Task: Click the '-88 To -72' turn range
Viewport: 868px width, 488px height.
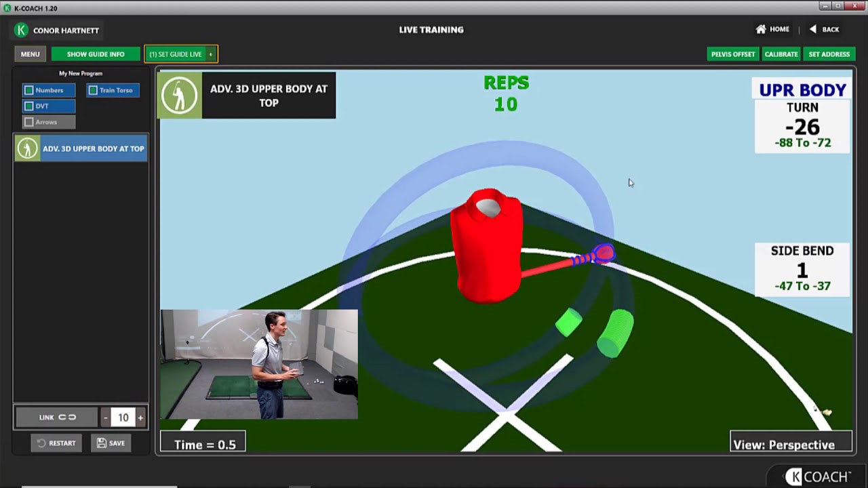Action: [802, 143]
